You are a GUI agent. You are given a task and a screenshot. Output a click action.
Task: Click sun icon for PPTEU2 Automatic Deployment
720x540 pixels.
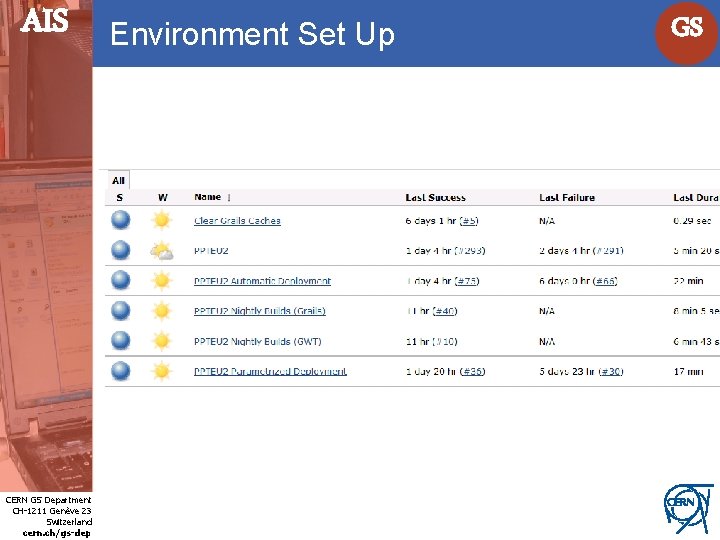[x=162, y=281]
